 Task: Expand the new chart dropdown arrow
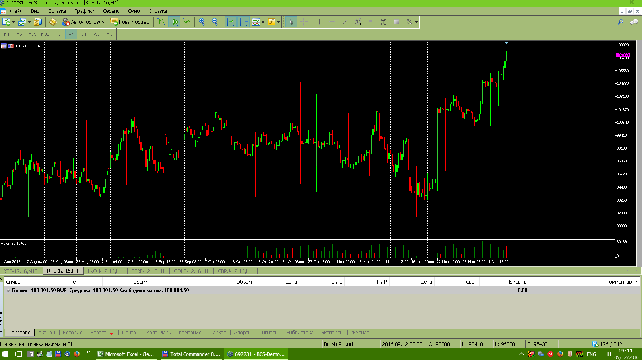13,22
